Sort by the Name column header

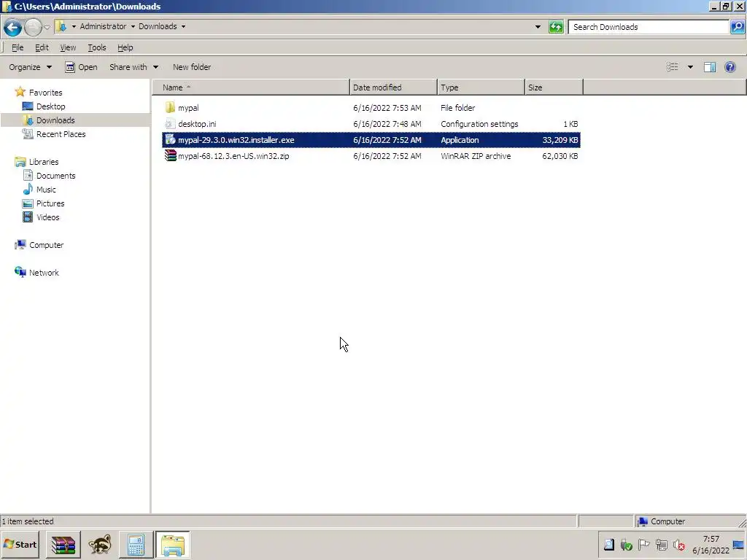(x=251, y=87)
